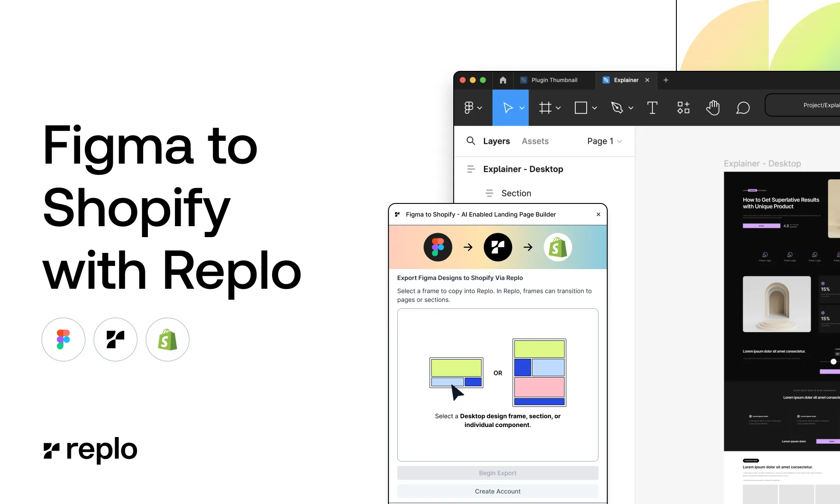Activate the Hand tool

(x=713, y=108)
